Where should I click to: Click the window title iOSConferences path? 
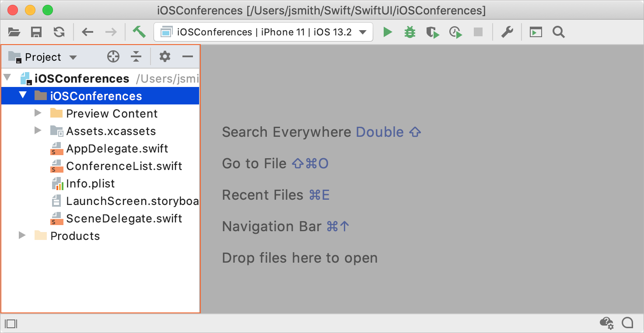322,10
